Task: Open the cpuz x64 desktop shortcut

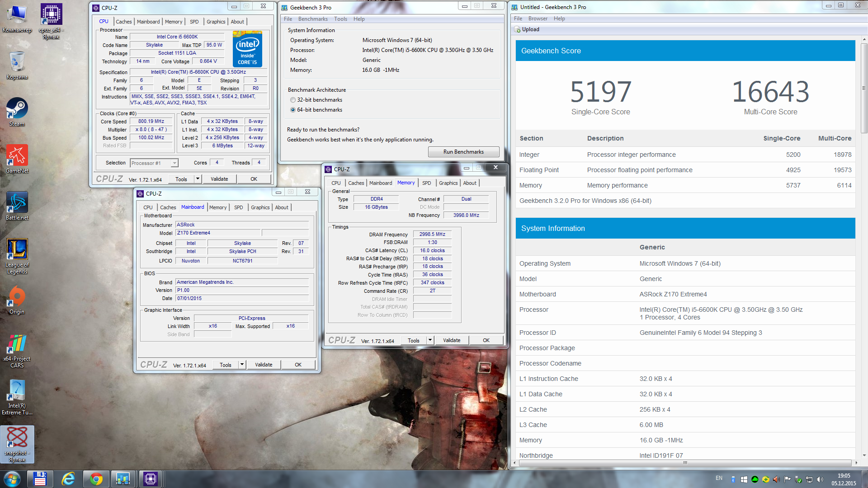Action: (x=51, y=21)
